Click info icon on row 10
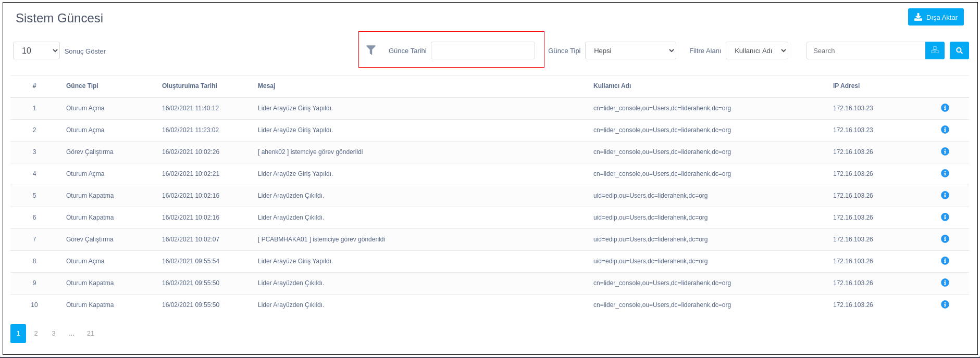Screen dimensions: 980x358 (x=945, y=304)
